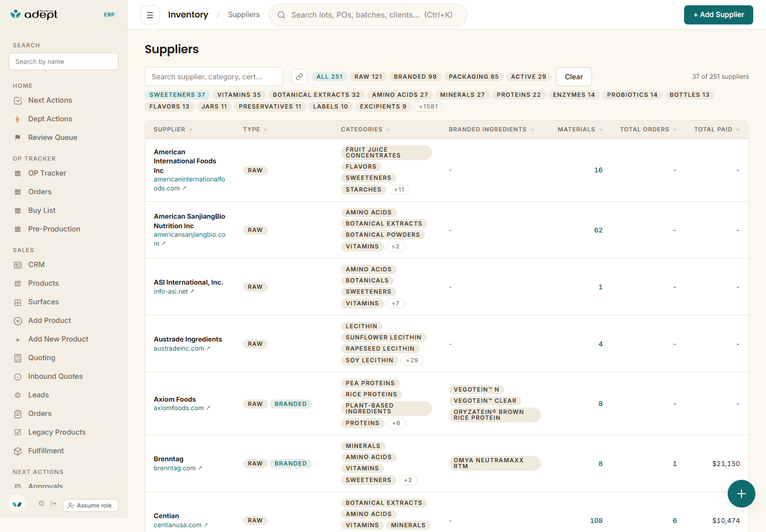Image resolution: width=766 pixels, height=532 pixels.
Task: Open settings via the gear icon
Action: pyautogui.click(x=41, y=503)
